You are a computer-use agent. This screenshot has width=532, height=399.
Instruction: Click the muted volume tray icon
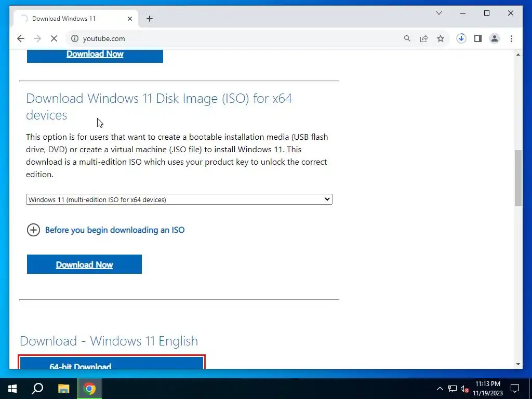[x=464, y=389]
